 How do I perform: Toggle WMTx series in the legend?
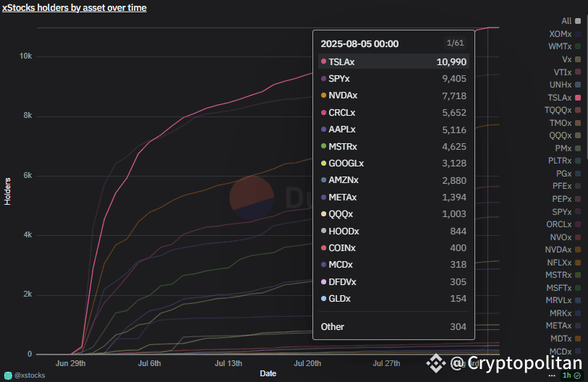(x=565, y=46)
